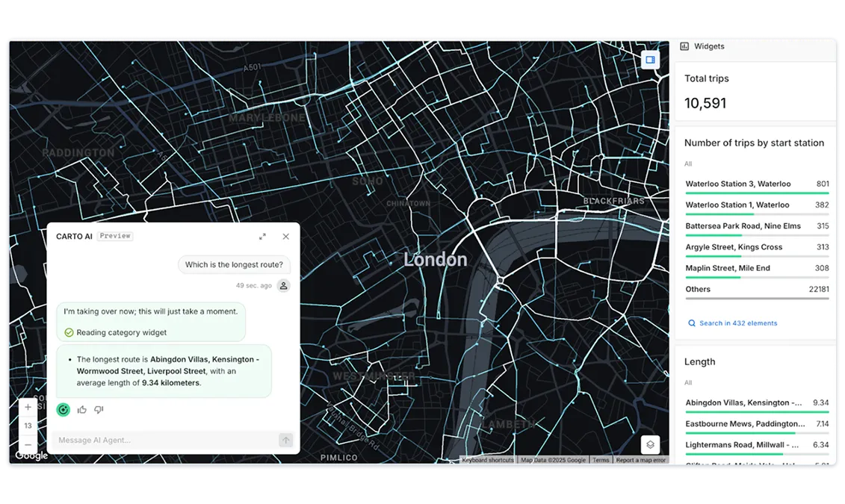Image resolution: width=845 pixels, height=504 pixels.
Task: Click the bar-chart icon beside the Widgets header
Action: (684, 46)
